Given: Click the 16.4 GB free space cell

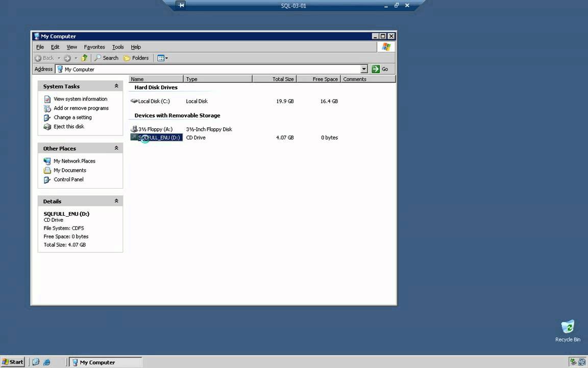Looking at the screenshot, I should tap(329, 101).
